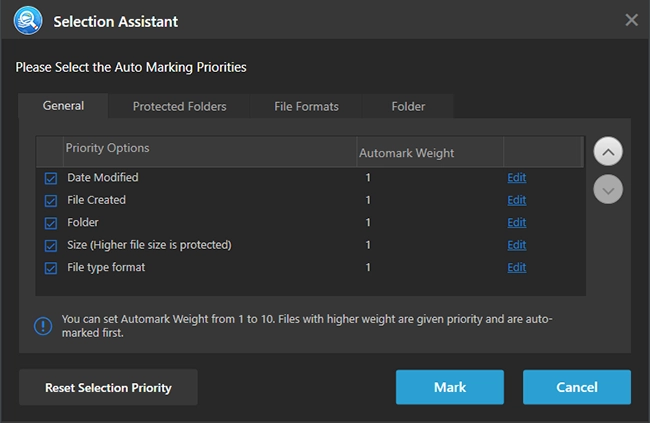Select the File type format row label
The width and height of the screenshot is (650, 423).
(x=106, y=267)
